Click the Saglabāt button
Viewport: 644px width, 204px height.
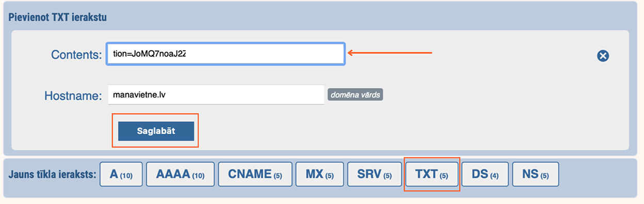(x=156, y=131)
